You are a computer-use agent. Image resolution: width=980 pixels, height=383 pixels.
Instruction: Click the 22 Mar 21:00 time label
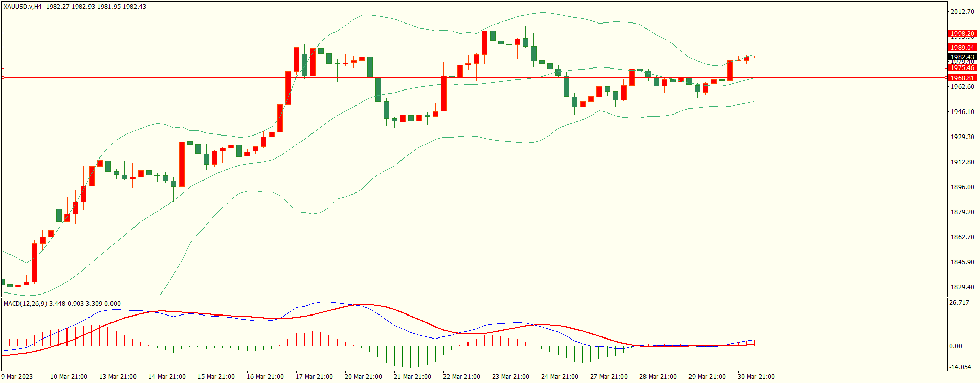coord(461,377)
